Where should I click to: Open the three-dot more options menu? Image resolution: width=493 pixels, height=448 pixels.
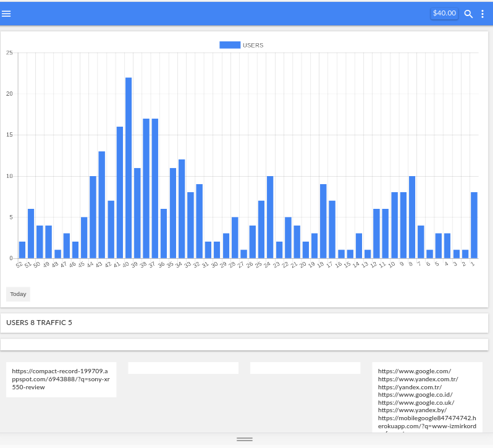tap(482, 14)
